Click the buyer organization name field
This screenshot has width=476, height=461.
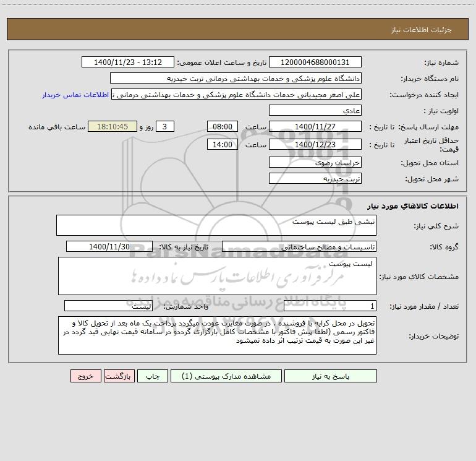236,78
